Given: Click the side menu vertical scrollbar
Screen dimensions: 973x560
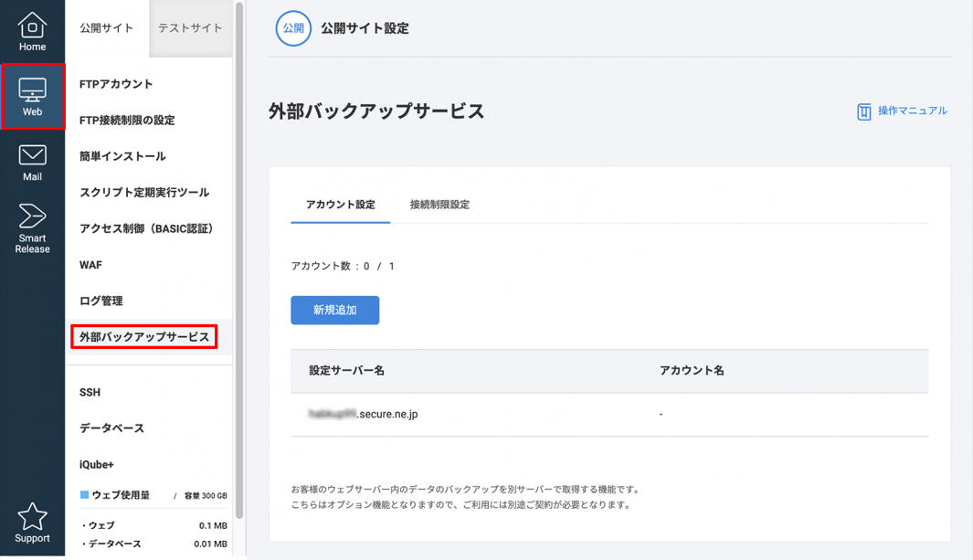Looking at the screenshot, I should [239, 256].
